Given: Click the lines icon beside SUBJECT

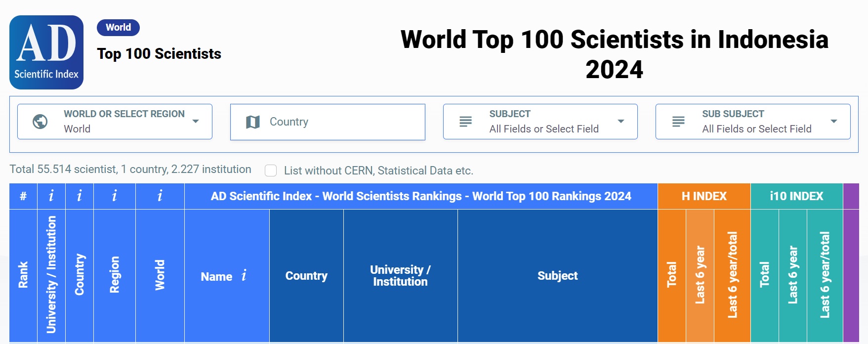Looking at the screenshot, I should [x=465, y=122].
